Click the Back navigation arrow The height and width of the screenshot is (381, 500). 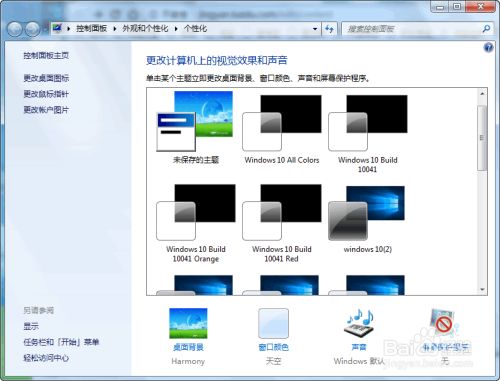click(x=14, y=30)
